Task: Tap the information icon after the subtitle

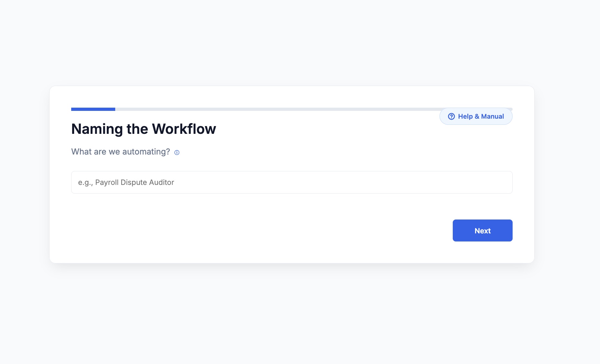Action: pos(177,152)
